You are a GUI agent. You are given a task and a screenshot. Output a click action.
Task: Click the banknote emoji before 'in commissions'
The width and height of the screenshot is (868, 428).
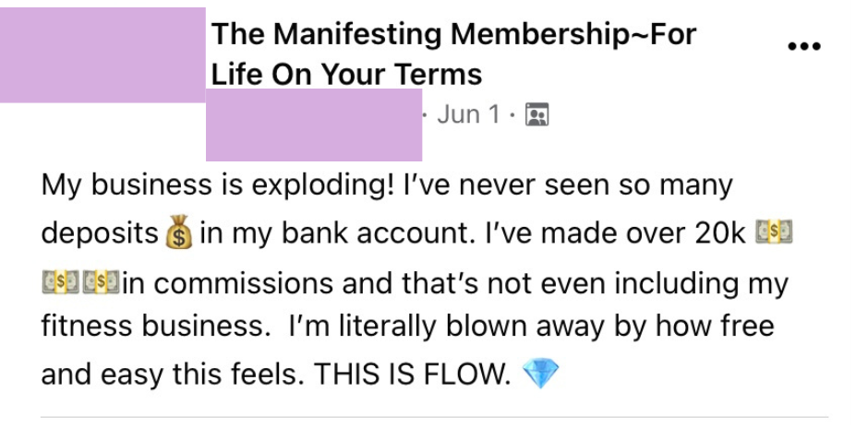tap(101, 281)
